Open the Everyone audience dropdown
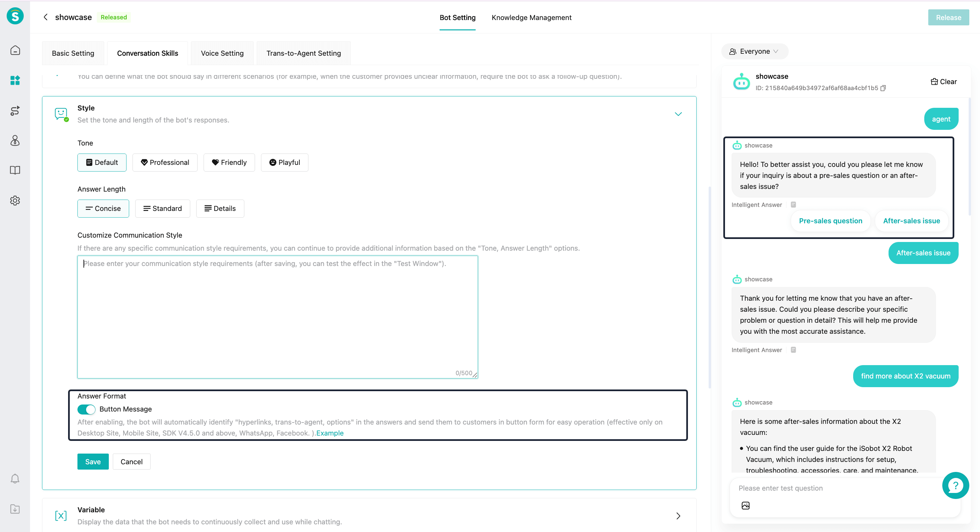The height and width of the screenshot is (532, 980). click(x=754, y=51)
